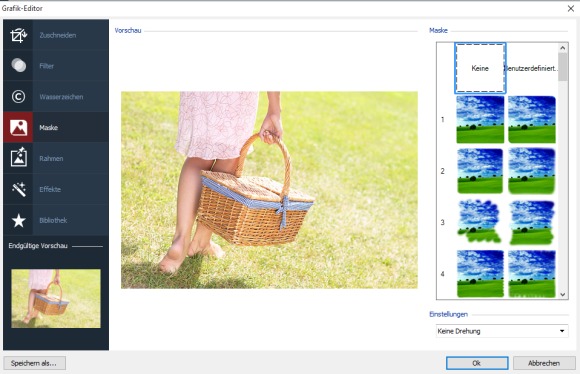Screen dimensions: 580x374
Task: Open the Bibliothek label
Action: 53,220
